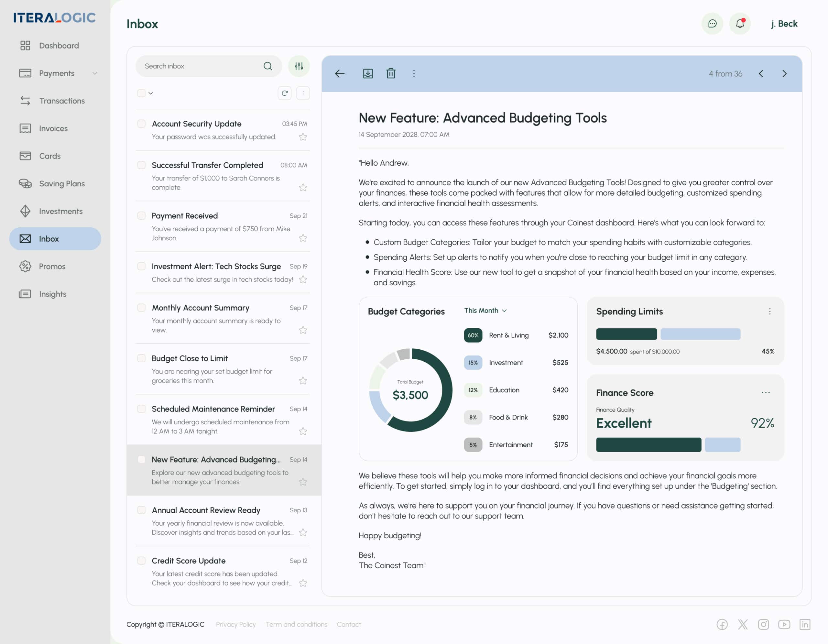
Task: Click into the Search inbox field
Action: tap(201, 66)
